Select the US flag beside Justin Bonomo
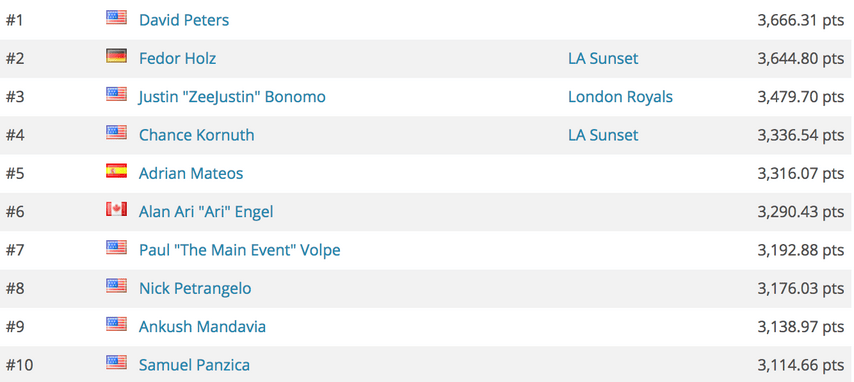Image resolution: width=854 pixels, height=382 pixels. click(x=116, y=94)
